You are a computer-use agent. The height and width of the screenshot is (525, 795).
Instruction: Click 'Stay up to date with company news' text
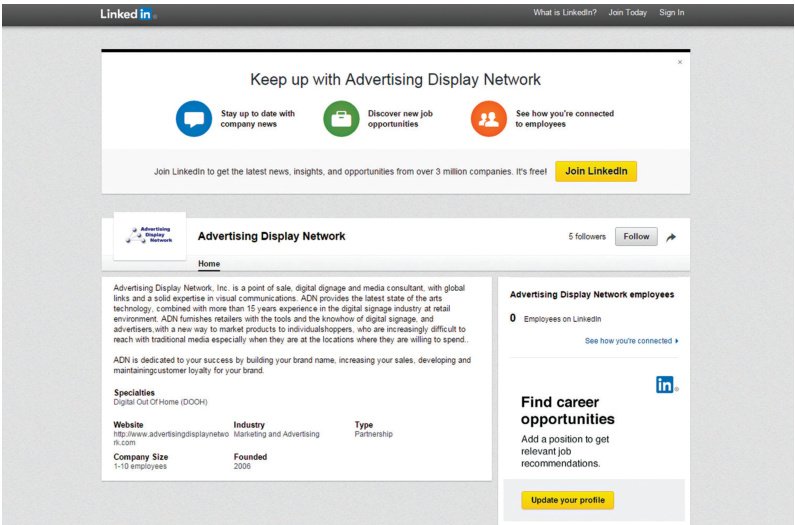[258, 119]
